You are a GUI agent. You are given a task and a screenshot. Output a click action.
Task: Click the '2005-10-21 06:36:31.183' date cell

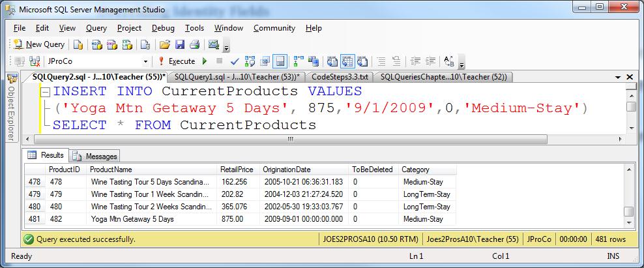coord(304,182)
